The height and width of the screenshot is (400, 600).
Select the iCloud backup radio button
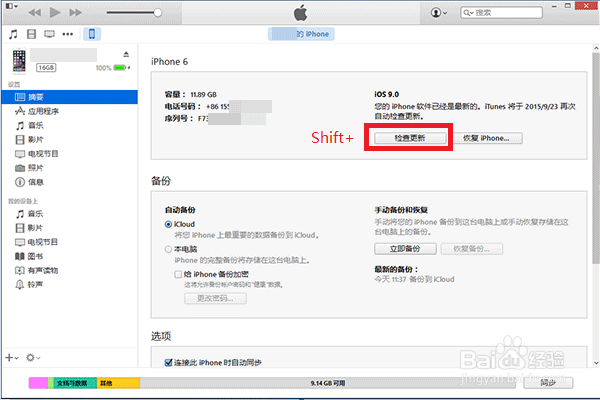[x=168, y=224]
